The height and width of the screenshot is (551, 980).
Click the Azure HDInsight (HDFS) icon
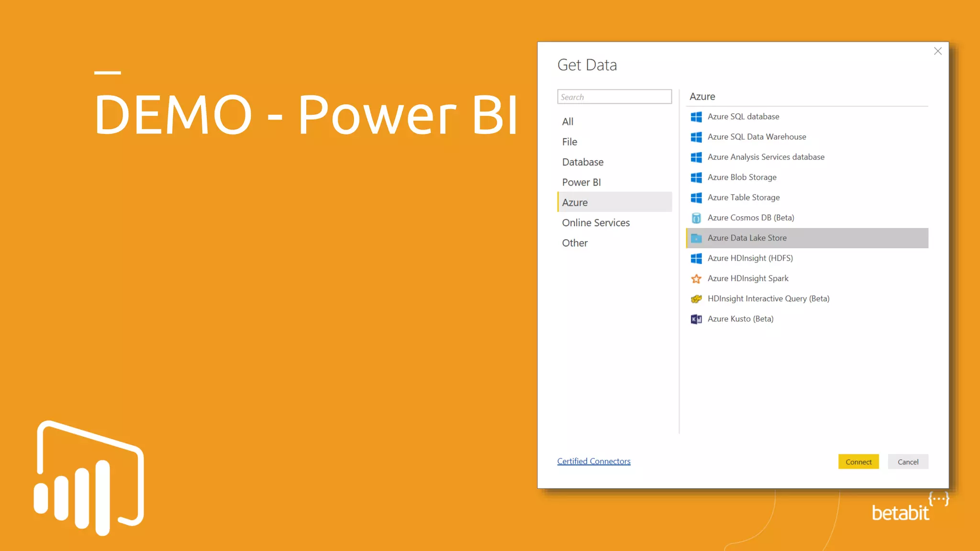tap(696, 258)
